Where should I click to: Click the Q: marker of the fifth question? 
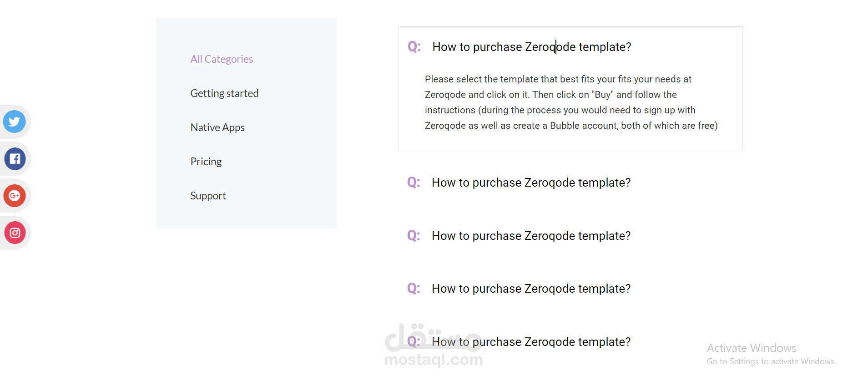pyautogui.click(x=414, y=341)
